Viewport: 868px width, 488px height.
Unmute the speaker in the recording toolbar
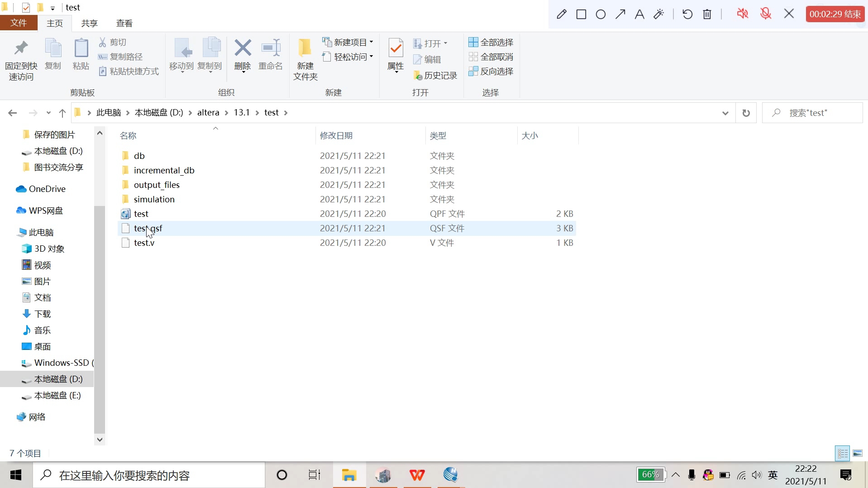click(743, 14)
